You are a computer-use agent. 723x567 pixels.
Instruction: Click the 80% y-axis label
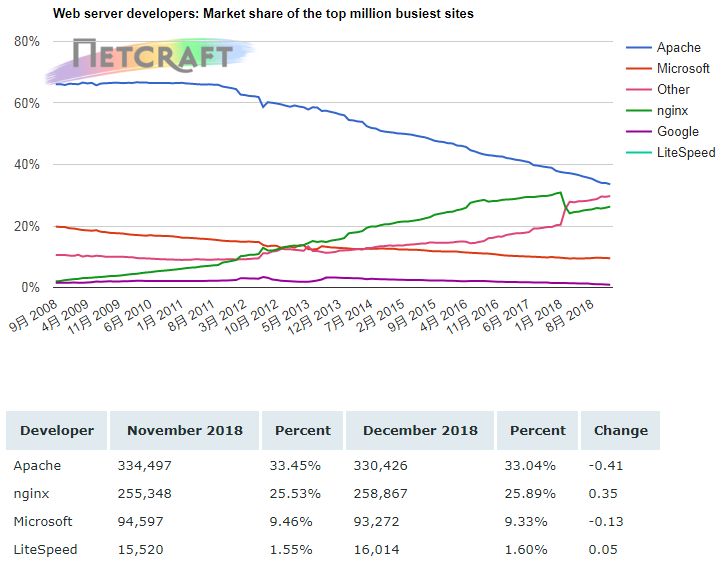pos(27,41)
